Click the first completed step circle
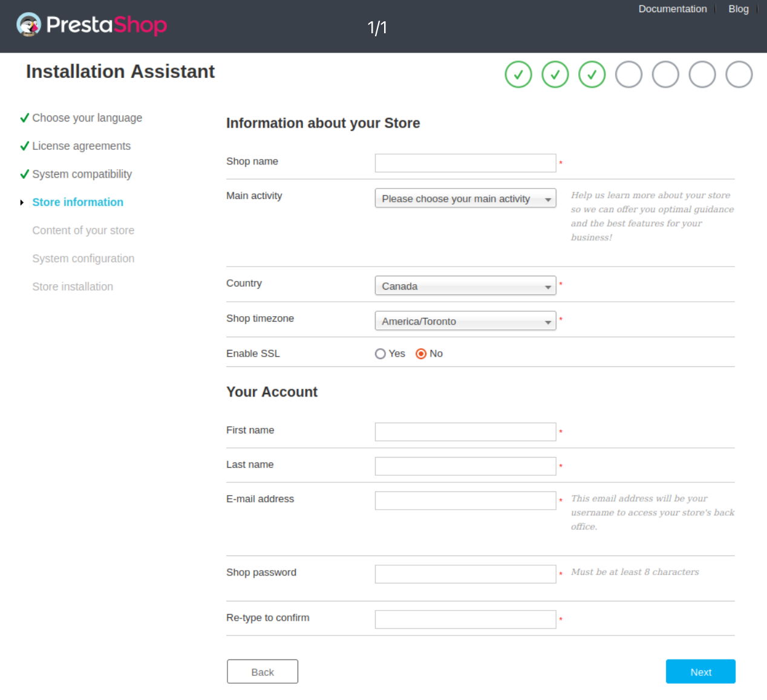767x700 pixels. click(518, 74)
